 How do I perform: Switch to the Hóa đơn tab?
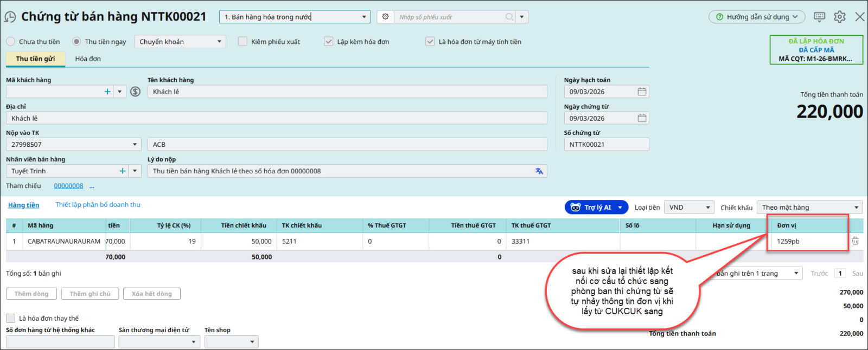(88, 59)
